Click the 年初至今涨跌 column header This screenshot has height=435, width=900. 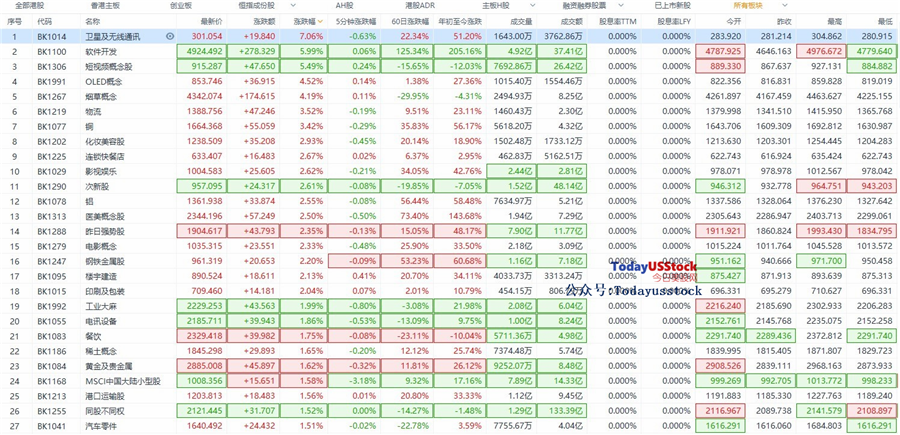coord(460,21)
